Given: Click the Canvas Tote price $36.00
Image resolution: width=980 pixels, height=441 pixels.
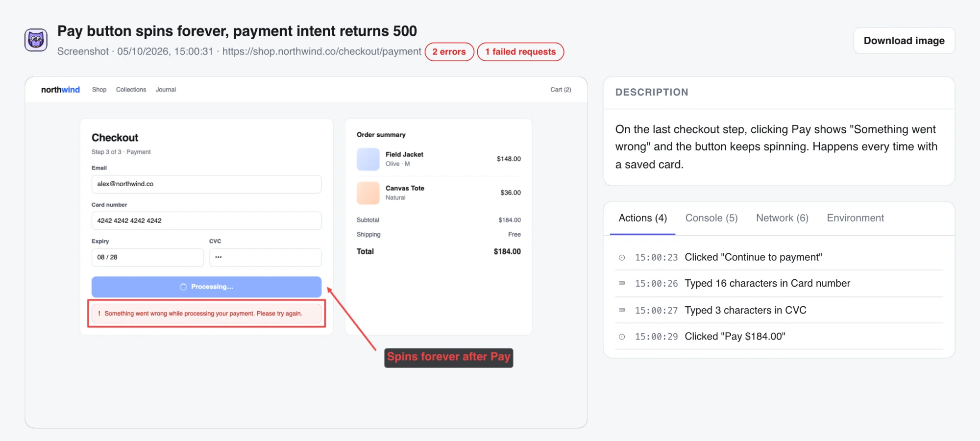Looking at the screenshot, I should [511, 193].
